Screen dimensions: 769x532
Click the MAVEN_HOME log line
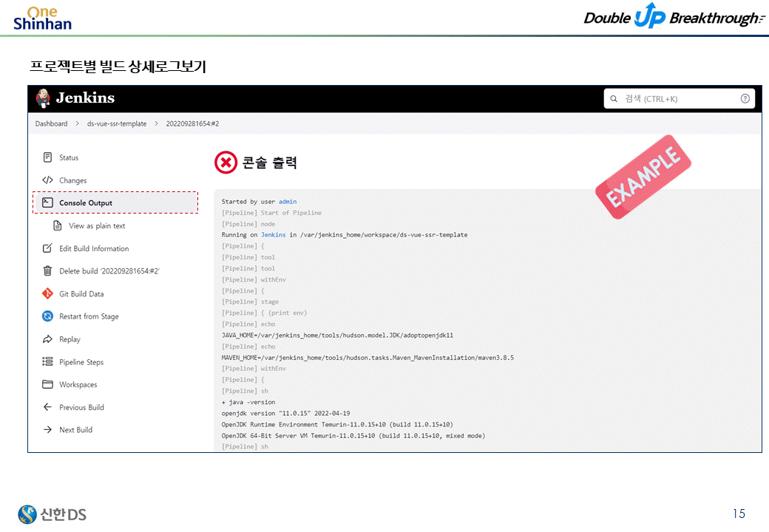coord(367,358)
